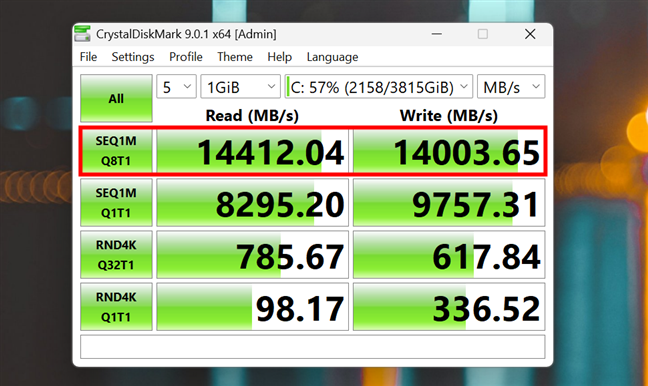The width and height of the screenshot is (648, 386).
Task: Click the empty comment field at bottom
Action: coord(312,346)
